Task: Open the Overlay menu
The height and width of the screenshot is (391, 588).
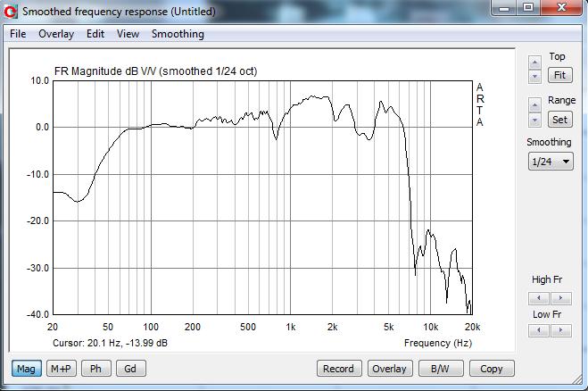Action: pyautogui.click(x=56, y=34)
